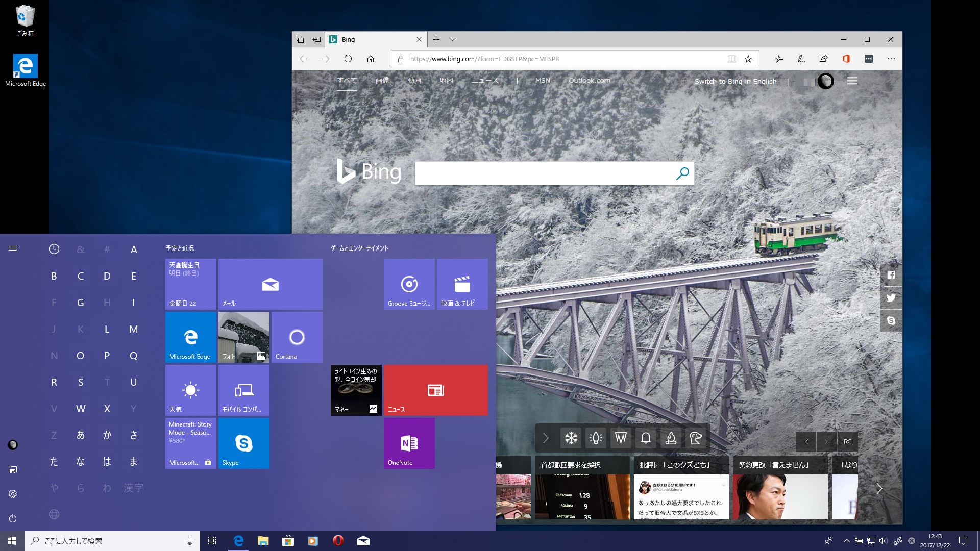Expand the hotspot bar chevron
Image resolution: width=980 pixels, height=551 pixels.
(x=546, y=438)
